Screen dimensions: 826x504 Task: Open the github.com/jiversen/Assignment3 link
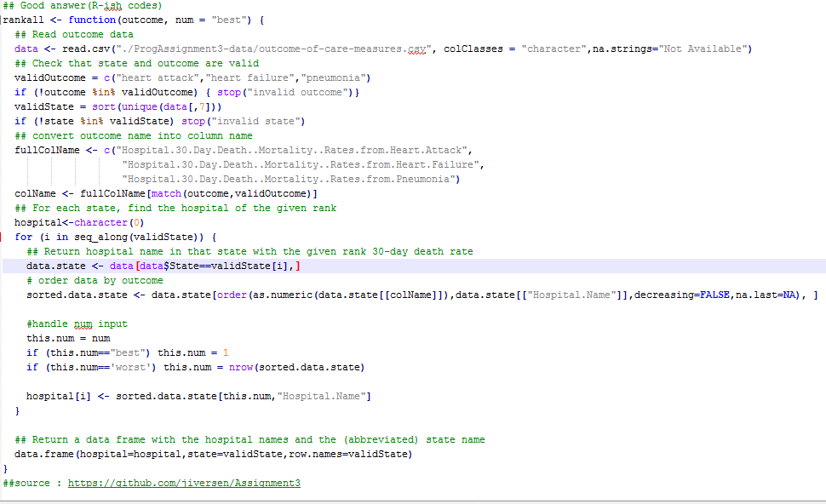click(184, 483)
